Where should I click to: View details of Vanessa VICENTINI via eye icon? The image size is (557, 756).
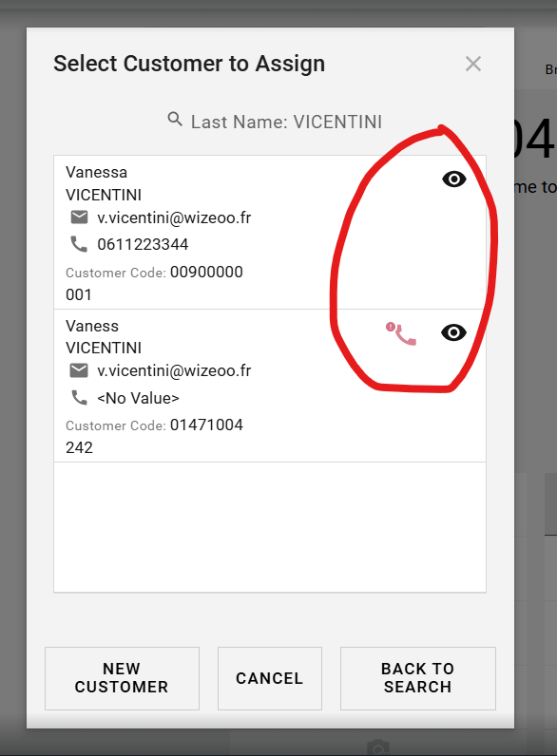point(453,180)
